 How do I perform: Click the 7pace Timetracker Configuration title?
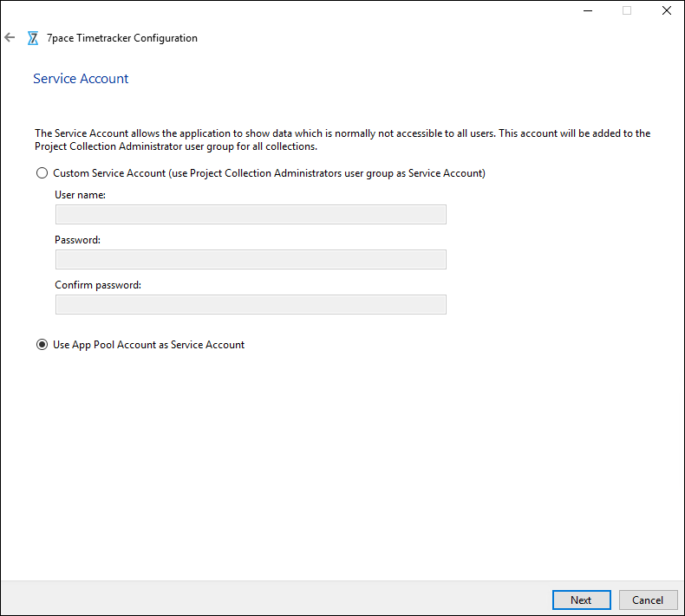122,38
